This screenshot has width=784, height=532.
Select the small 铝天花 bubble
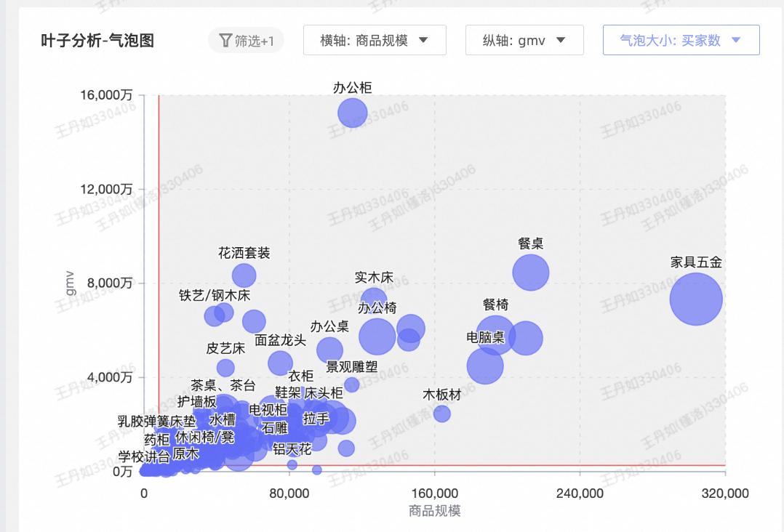[x=292, y=464]
